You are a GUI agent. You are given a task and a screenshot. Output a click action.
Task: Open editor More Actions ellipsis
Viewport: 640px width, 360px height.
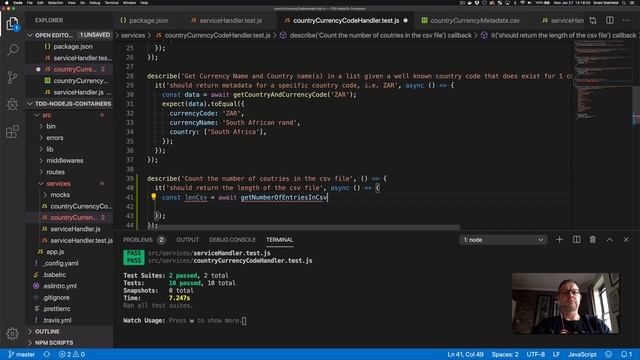(x=626, y=20)
